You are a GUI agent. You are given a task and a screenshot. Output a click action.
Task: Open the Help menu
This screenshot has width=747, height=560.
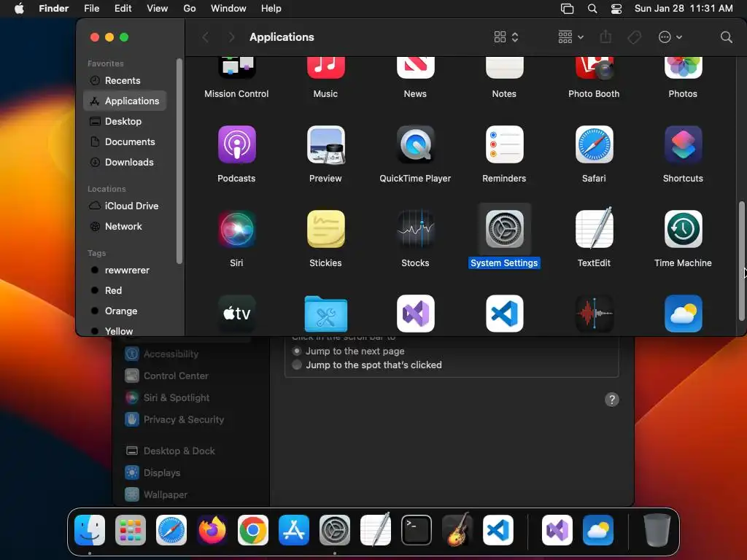(x=271, y=9)
